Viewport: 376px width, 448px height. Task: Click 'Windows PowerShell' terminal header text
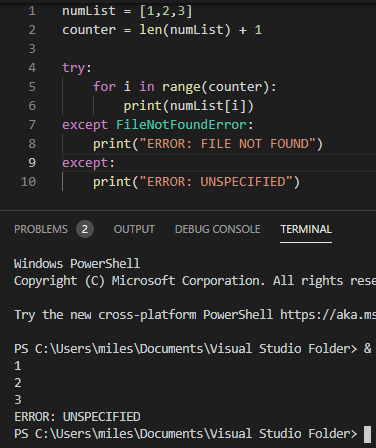point(77,264)
